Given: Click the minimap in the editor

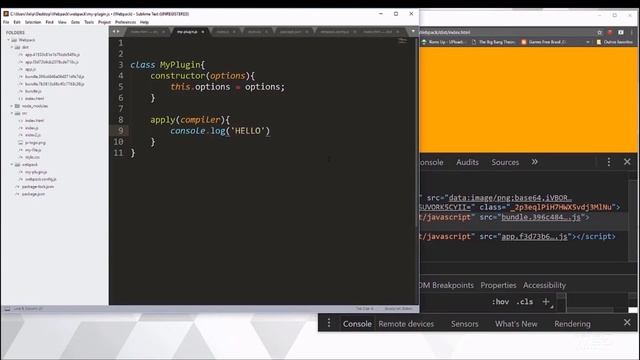Looking at the screenshot, I should point(402,41).
